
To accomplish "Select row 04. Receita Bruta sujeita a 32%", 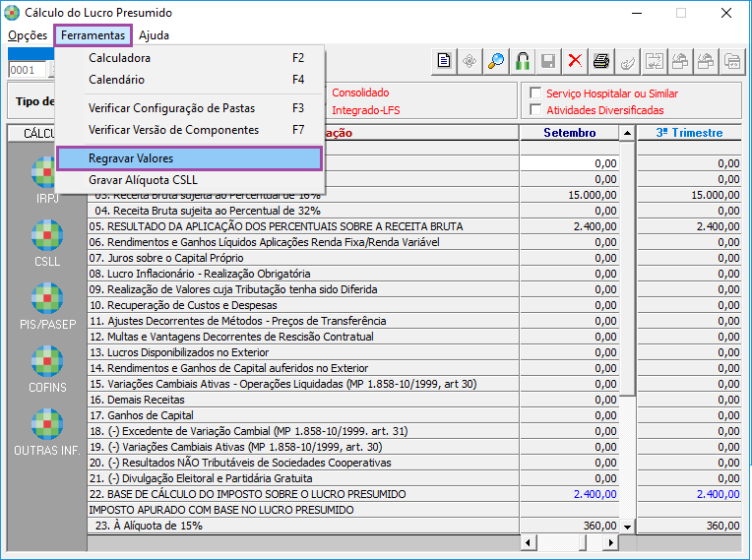I will [303, 211].
